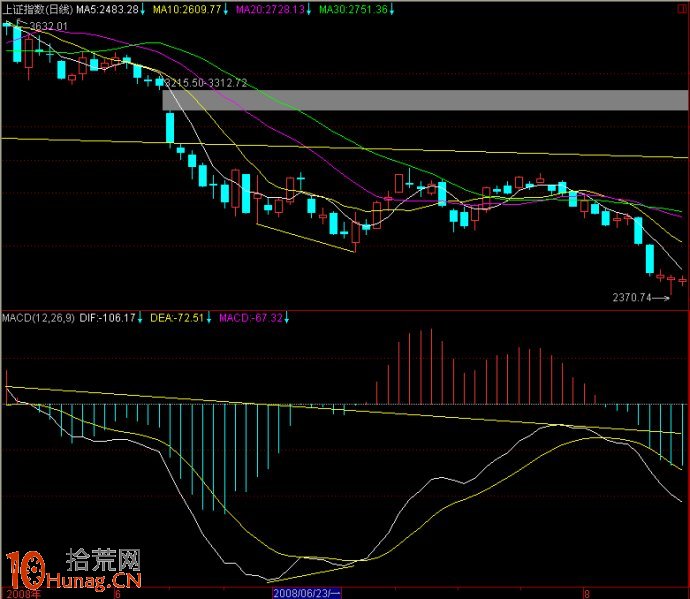Click the down arrow after MA20 value
The width and height of the screenshot is (690, 599).
[308, 10]
